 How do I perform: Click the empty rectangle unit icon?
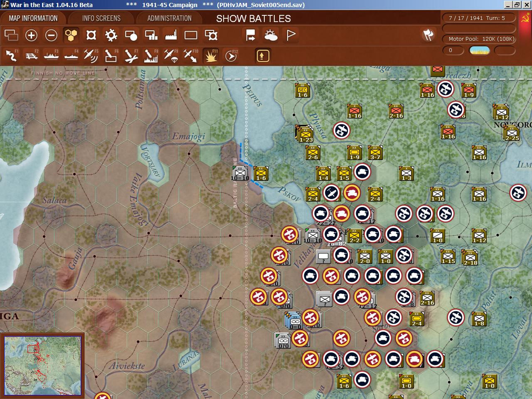click(x=191, y=35)
